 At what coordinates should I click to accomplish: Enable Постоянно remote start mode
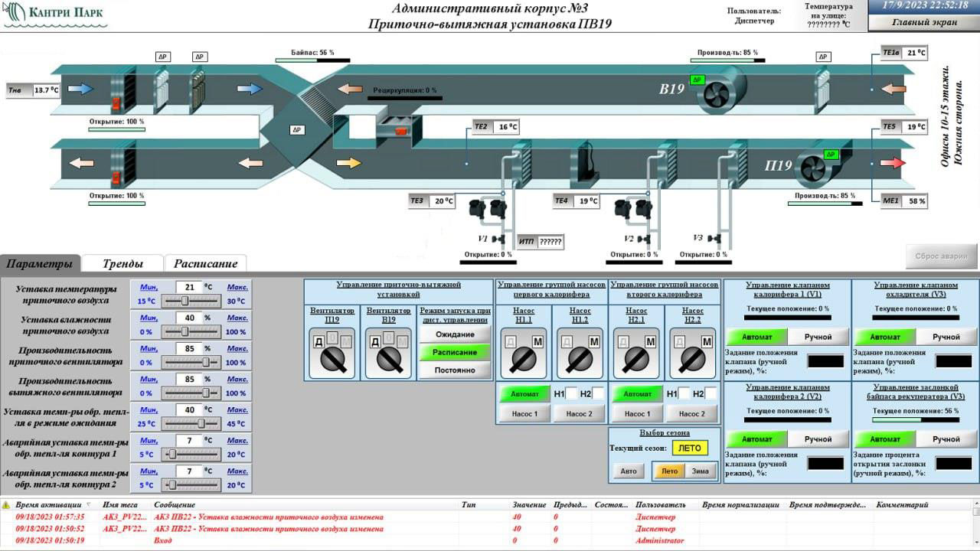pos(455,370)
